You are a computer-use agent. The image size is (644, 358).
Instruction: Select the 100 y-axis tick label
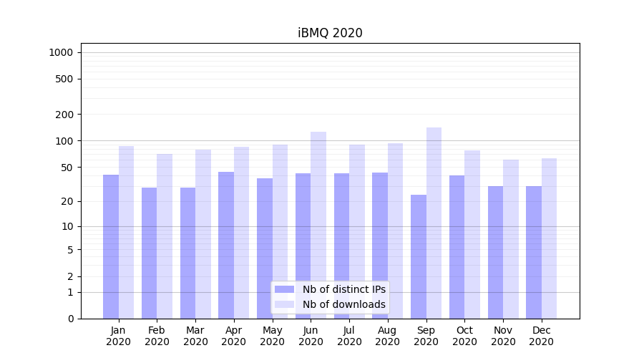pyautogui.click(x=63, y=141)
